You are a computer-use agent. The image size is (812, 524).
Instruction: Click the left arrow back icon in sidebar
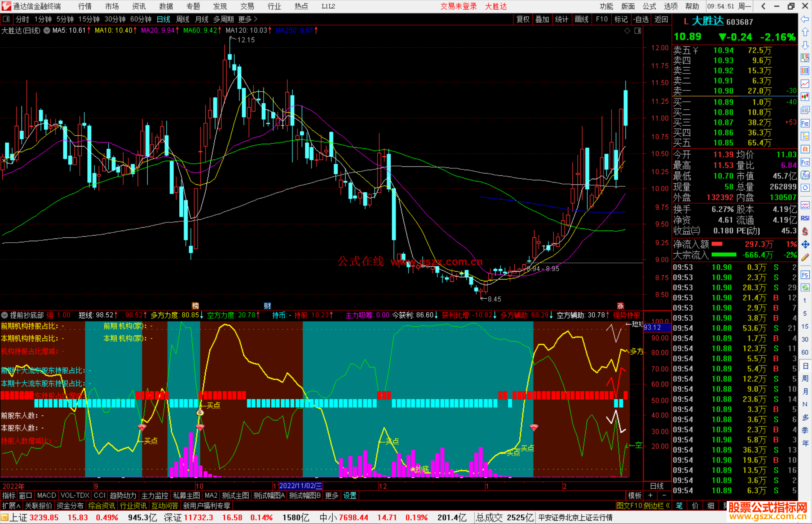click(805, 19)
